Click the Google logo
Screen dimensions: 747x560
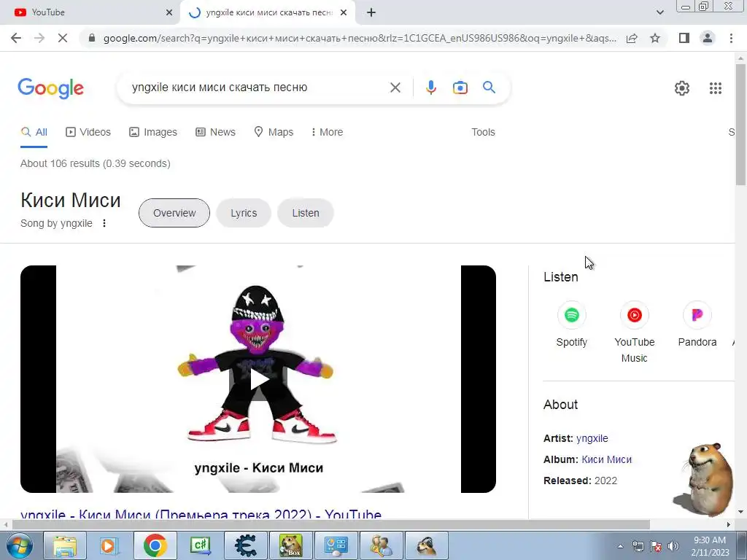(x=50, y=88)
